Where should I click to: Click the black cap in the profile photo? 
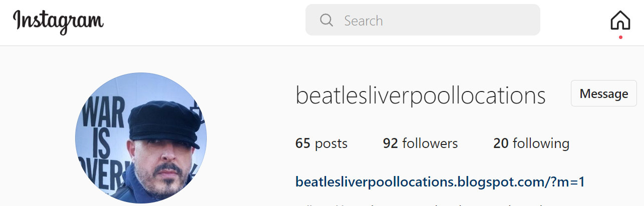click(x=165, y=122)
